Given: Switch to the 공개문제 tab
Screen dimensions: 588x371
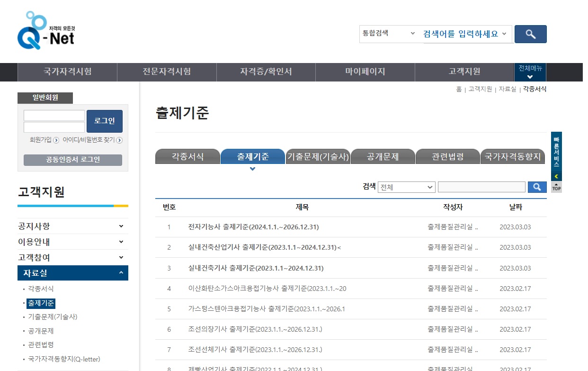Looking at the screenshot, I should pos(383,155).
